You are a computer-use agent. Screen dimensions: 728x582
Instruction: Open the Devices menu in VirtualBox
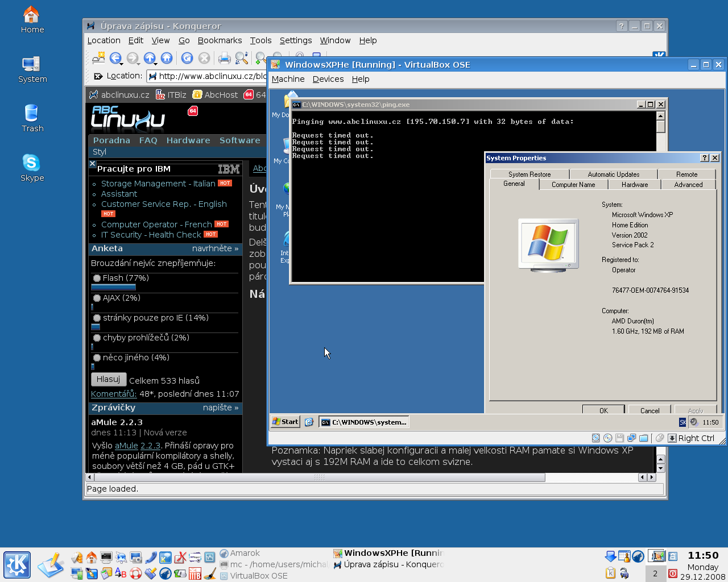point(328,79)
